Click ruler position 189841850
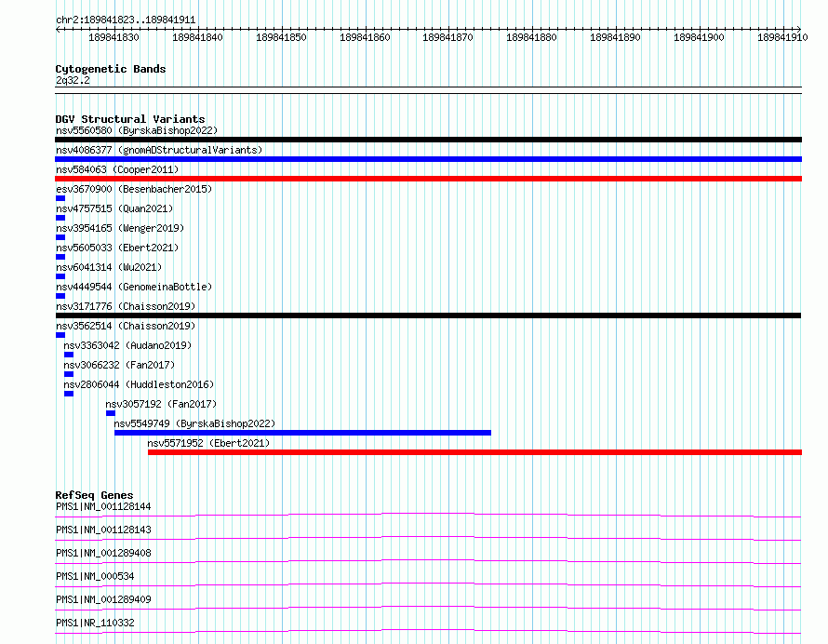 (281, 37)
